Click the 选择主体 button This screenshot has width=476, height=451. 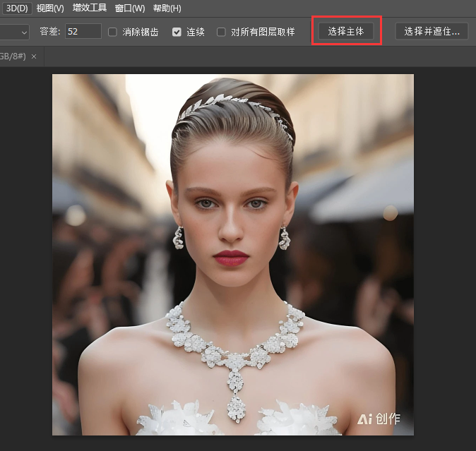(346, 31)
